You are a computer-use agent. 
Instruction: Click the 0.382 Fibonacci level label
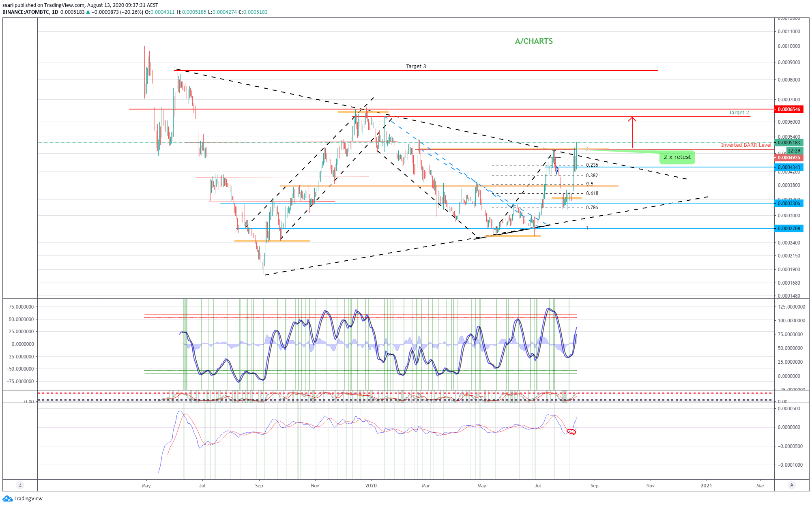pyautogui.click(x=592, y=176)
